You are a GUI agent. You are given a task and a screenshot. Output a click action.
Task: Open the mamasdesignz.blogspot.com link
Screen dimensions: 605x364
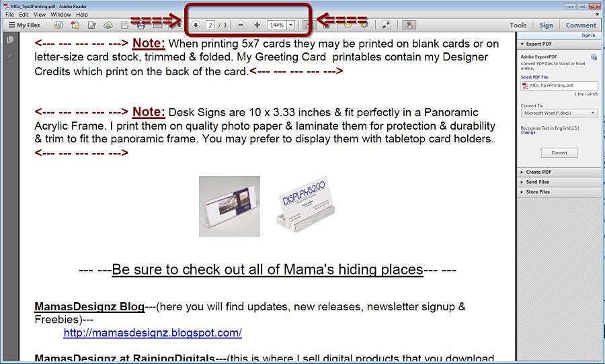(x=153, y=332)
